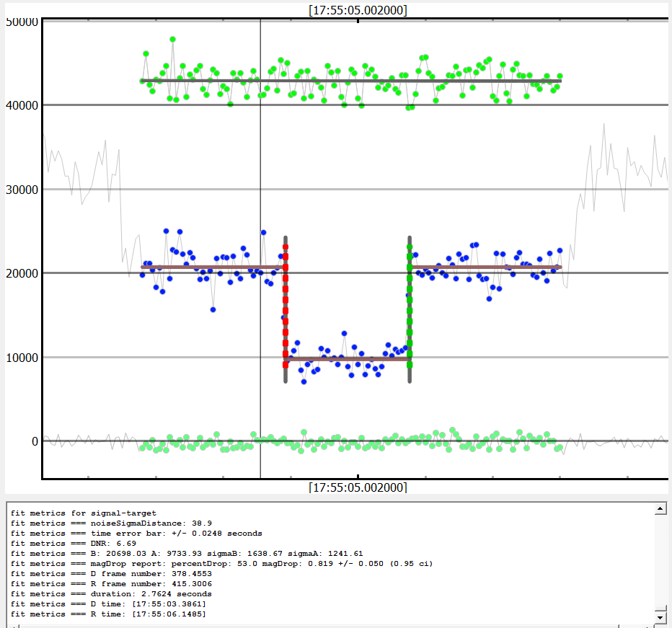
Task: Click the 30000 y-axis label
Action: click(22, 190)
